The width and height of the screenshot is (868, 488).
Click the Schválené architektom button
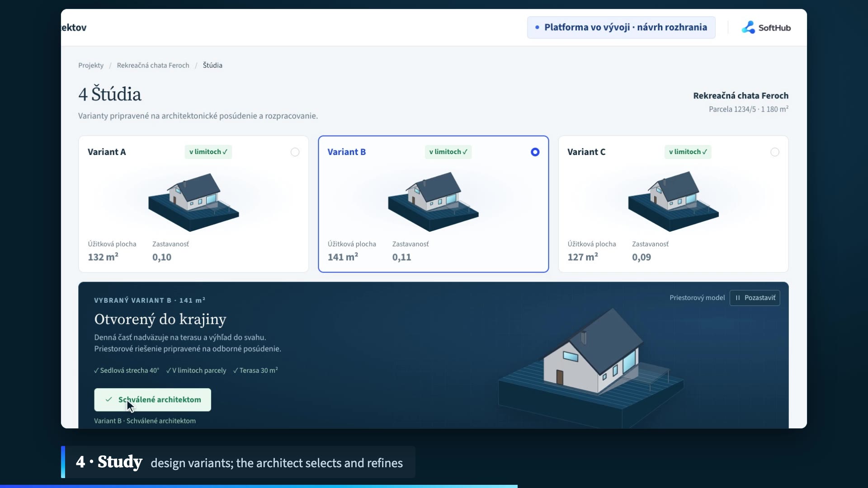tap(152, 400)
